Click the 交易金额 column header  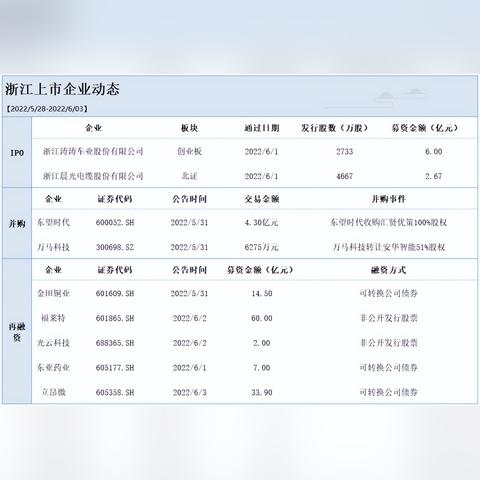(262, 199)
